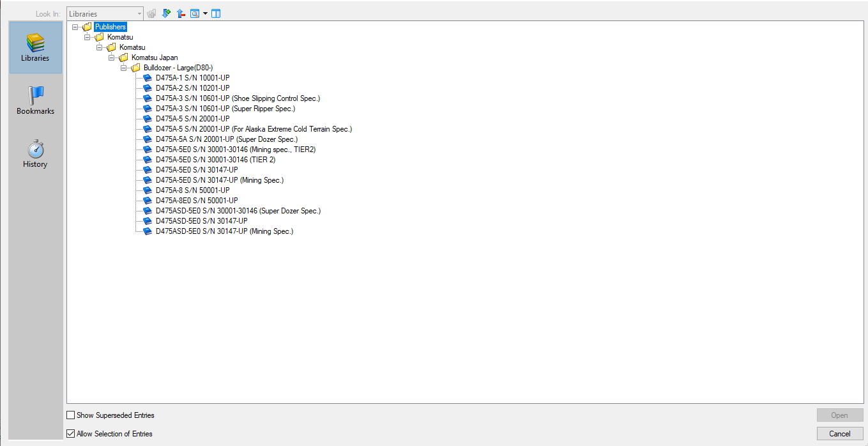
Task: Select D475A-5 Alaska Extreme Cold Terrain entry
Action: point(254,129)
